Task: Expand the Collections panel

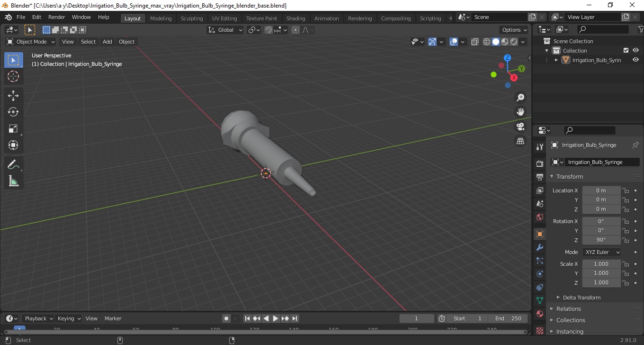Action: point(571,320)
